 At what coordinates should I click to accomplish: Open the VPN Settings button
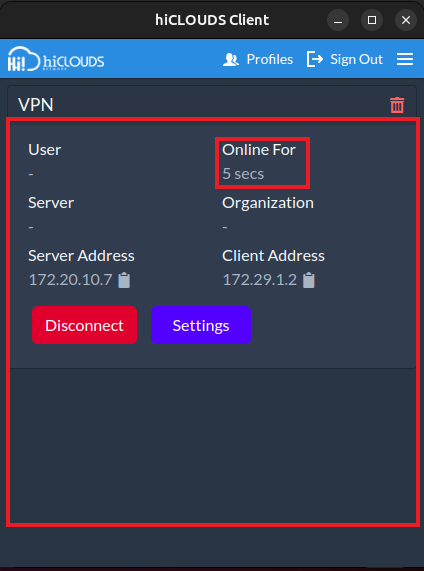point(201,325)
